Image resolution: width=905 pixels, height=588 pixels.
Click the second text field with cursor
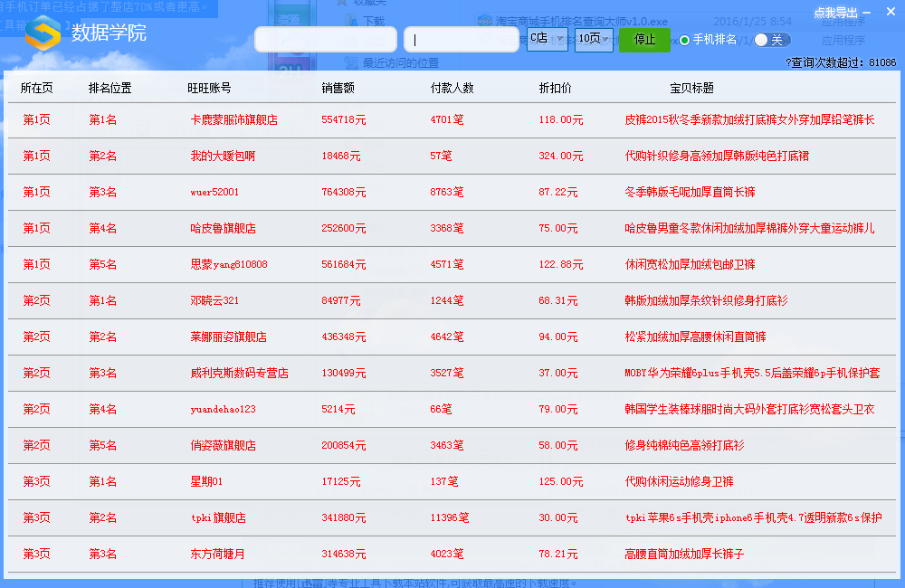pyautogui.click(x=462, y=40)
